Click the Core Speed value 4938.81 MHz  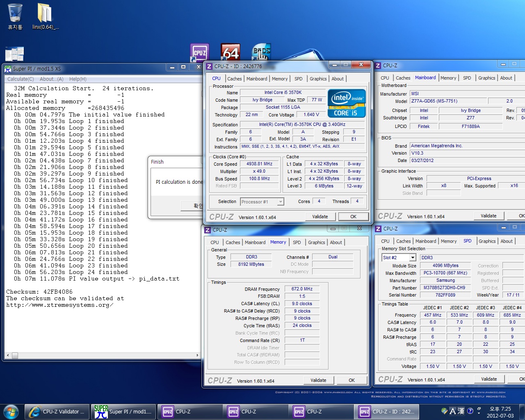[x=259, y=164]
